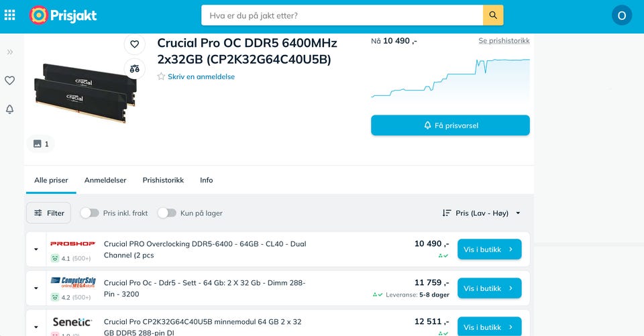Screen dimensions: 644x336
Task: Click Vis i butikk for Senetic
Action: (x=489, y=327)
